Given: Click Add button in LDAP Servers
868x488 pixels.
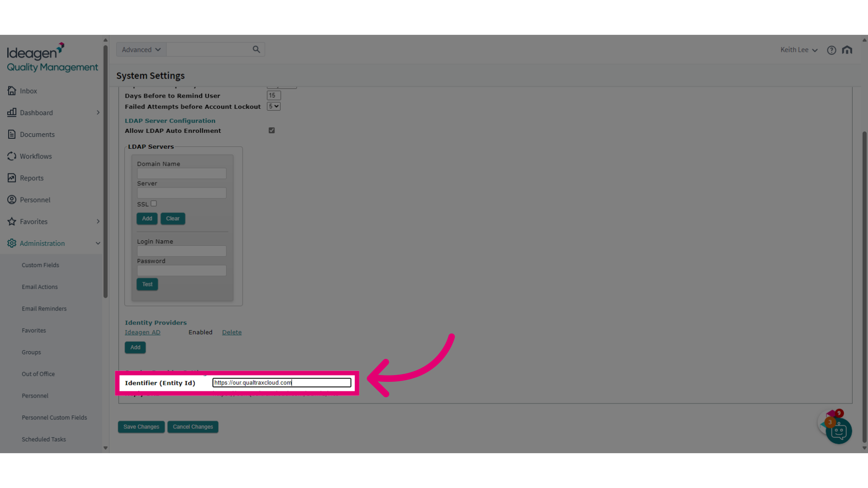Looking at the screenshot, I should 147,219.
